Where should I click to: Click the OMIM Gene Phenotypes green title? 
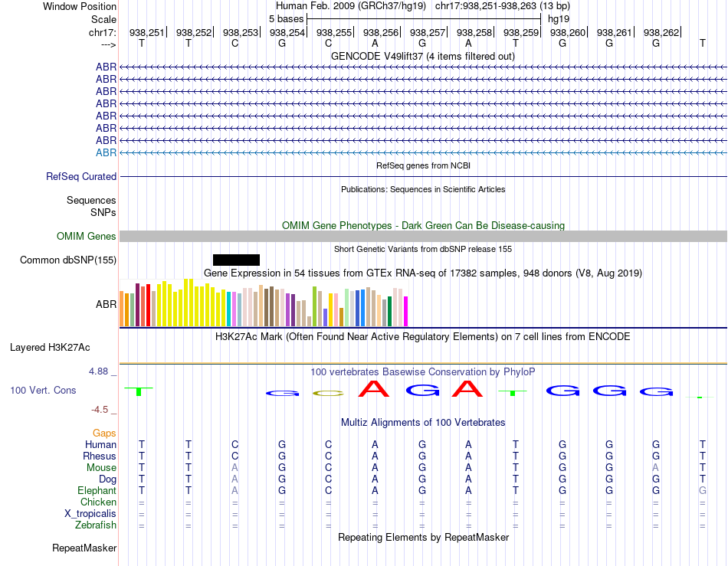424,225
